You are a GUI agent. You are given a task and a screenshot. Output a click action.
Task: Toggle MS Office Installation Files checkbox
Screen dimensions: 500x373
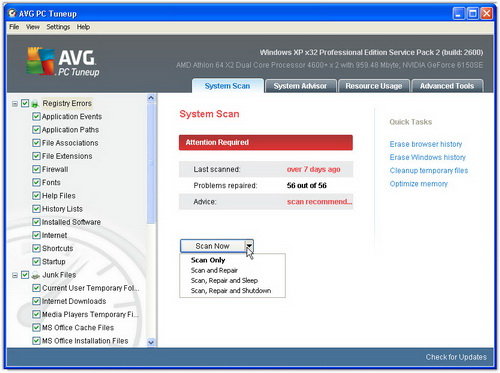coord(36,341)
